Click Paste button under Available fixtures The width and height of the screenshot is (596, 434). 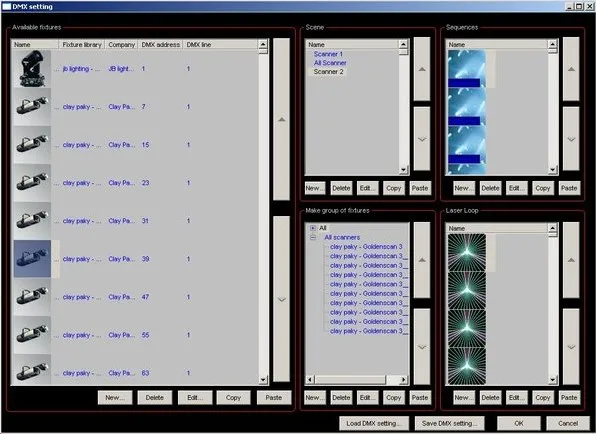274,398
